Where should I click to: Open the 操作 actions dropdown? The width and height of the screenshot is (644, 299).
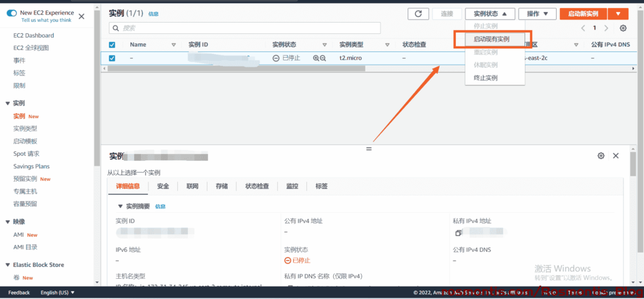coord(538,14)
